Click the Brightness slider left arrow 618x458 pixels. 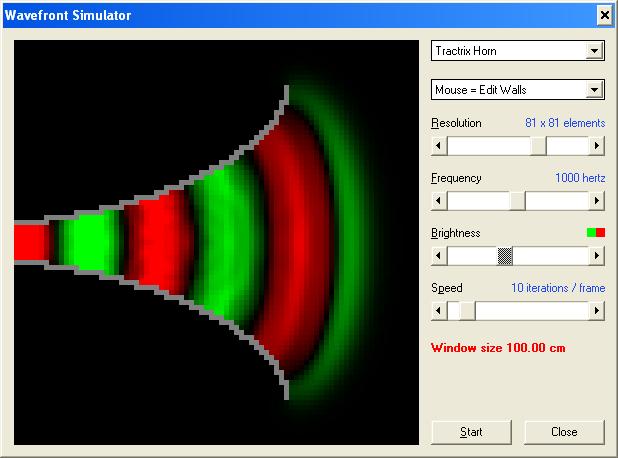[x=439, y=256]
